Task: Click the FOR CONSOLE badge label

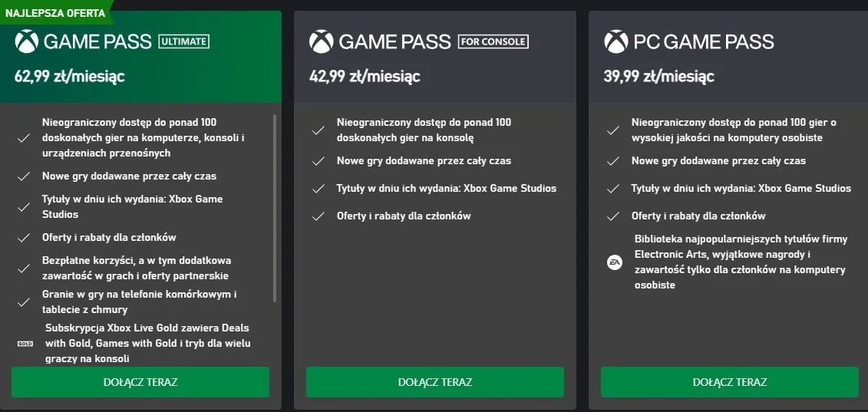Action: click(493, 41)
